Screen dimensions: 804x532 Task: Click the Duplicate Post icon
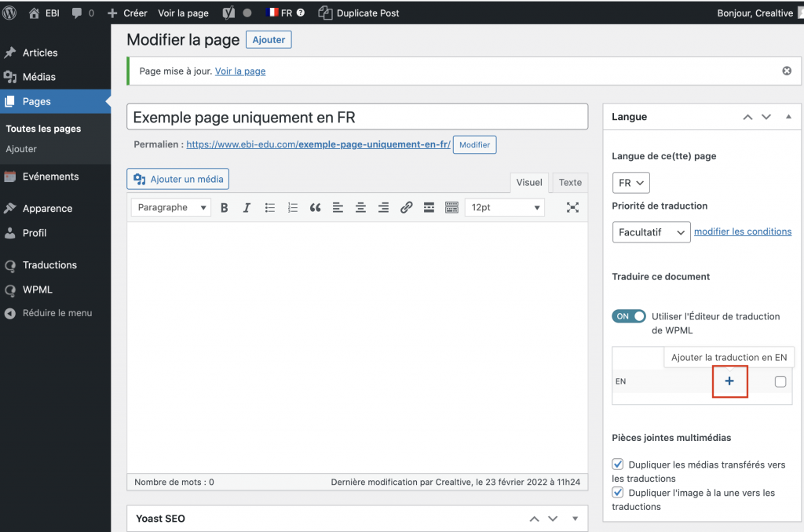pos(325,13)
